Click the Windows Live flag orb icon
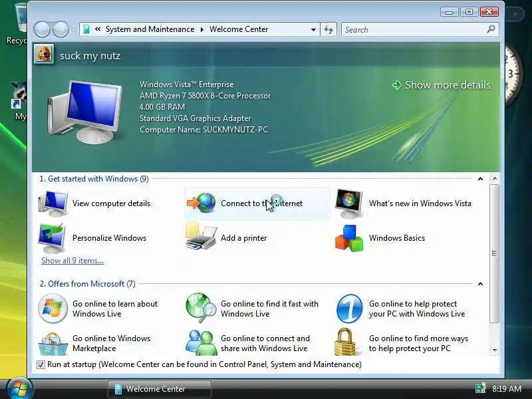The width and height of the screenshot is (532, 399). click(53, 309)
